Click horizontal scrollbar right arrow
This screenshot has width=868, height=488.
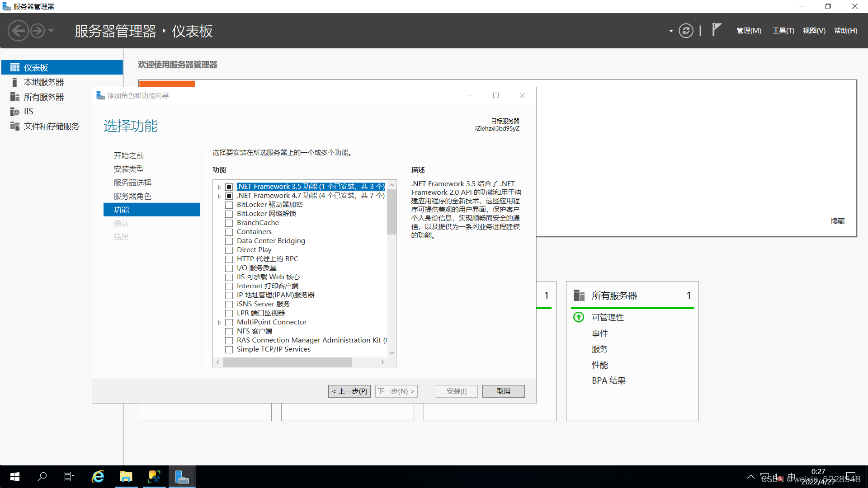pyautogui.click(x=382, y=362)
